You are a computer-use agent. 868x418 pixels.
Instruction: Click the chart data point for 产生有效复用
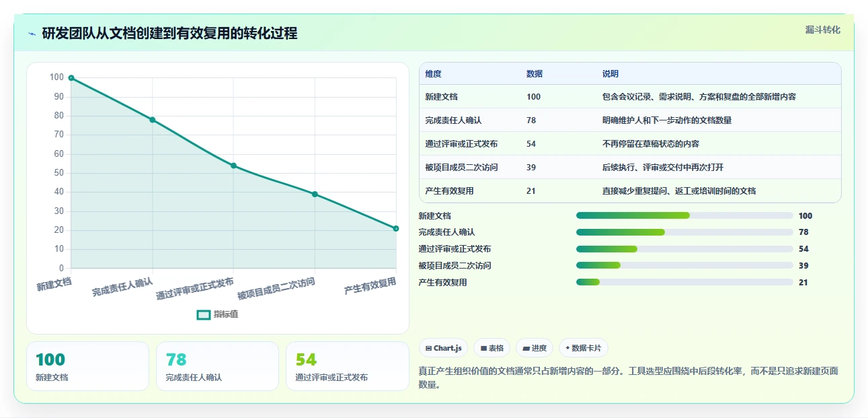tap(396, 228)
